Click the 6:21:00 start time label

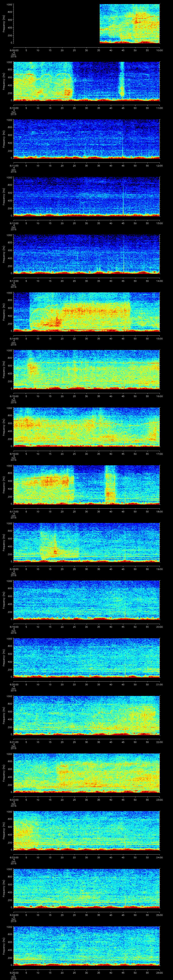point(14,742)
